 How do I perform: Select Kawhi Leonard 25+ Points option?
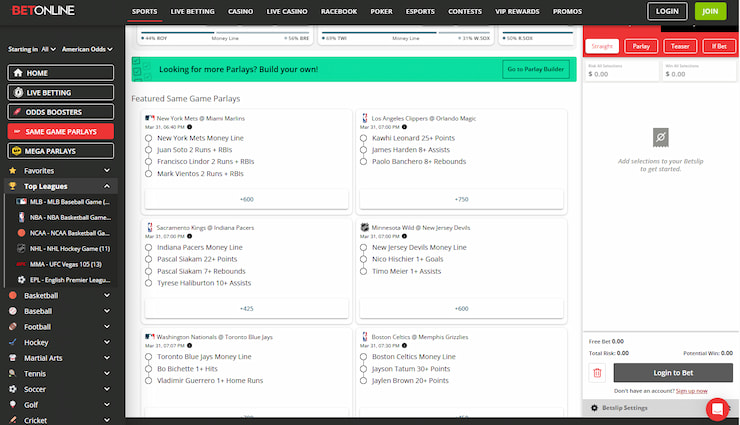[x=364, y=138]
